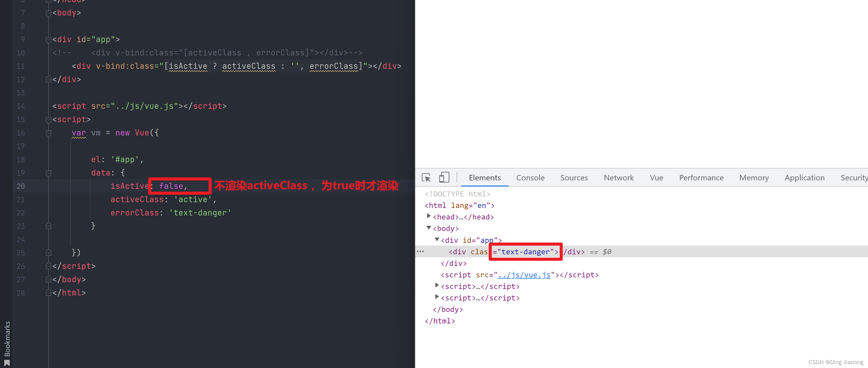The width and height of the screenshot is (868, 368).
Task: Click the el: '#app' line
Action: (117, 159)
